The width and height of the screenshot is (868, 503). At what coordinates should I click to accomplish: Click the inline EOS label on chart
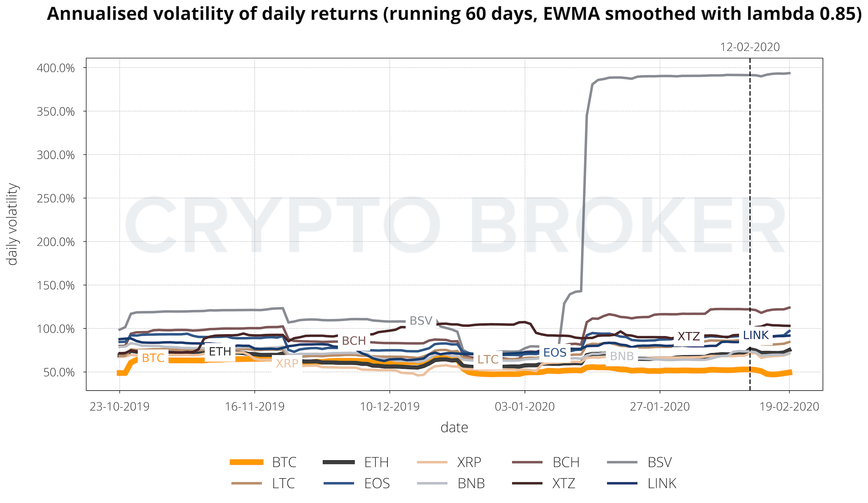tap(555, 352)
